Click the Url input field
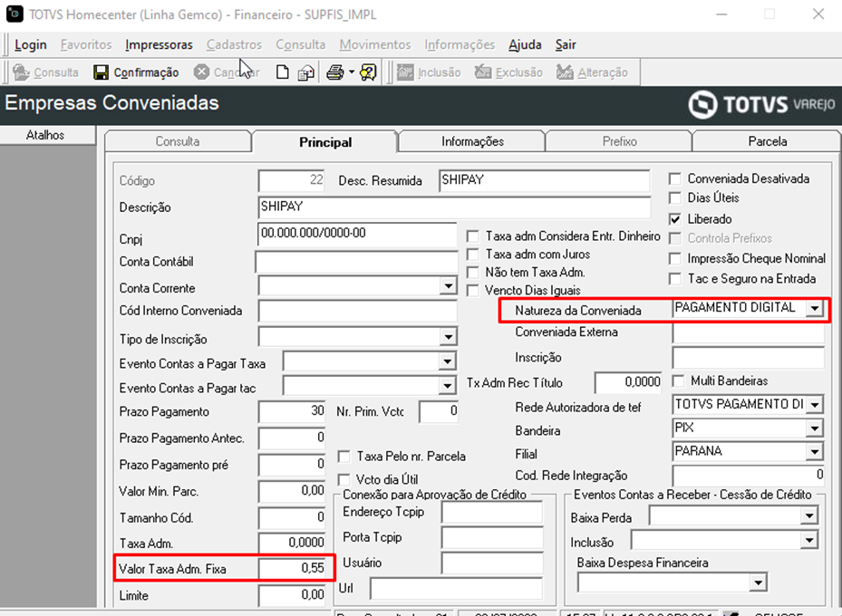The height and width of the screenshot is (616, 842). coord(457,589)
